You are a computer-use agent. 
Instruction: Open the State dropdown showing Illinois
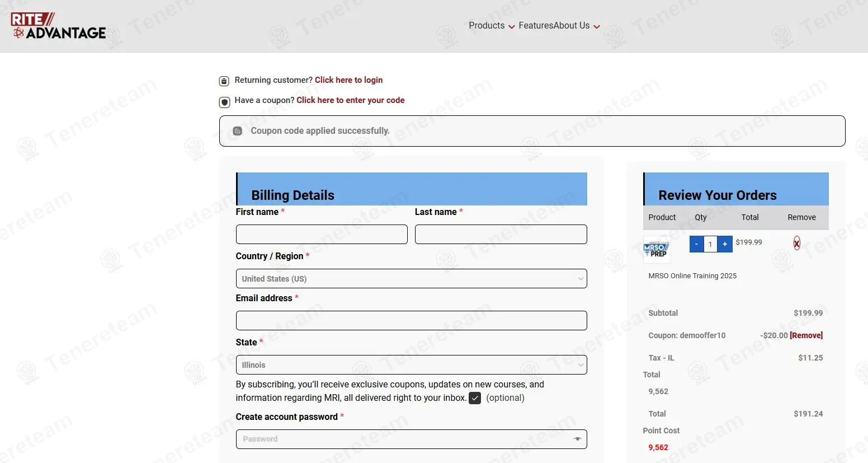[411, 365]
